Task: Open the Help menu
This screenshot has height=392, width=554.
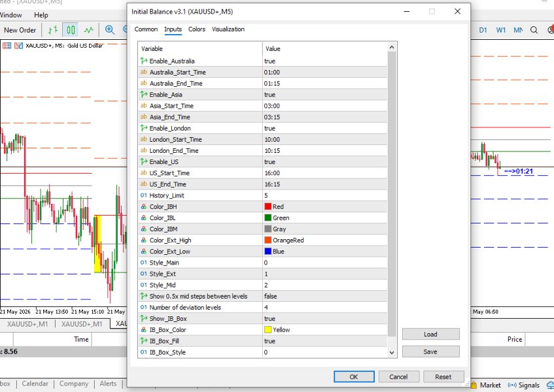Action: [41, 15]
